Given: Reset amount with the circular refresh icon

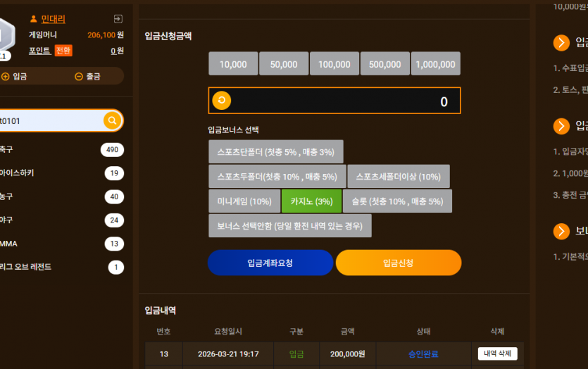Looking at the screenshot, I should click(222, 101).
